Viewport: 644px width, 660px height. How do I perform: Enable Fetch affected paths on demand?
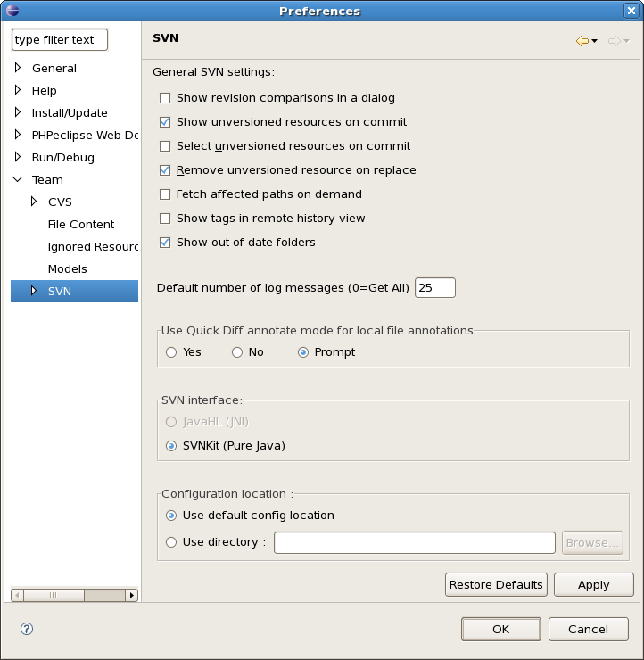tap(165, 194)
